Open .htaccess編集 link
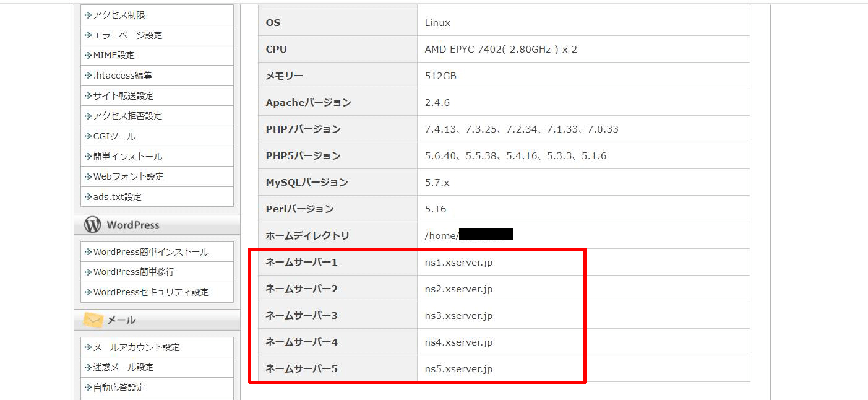This screenshot has width=868, height=400. [122, 76]
